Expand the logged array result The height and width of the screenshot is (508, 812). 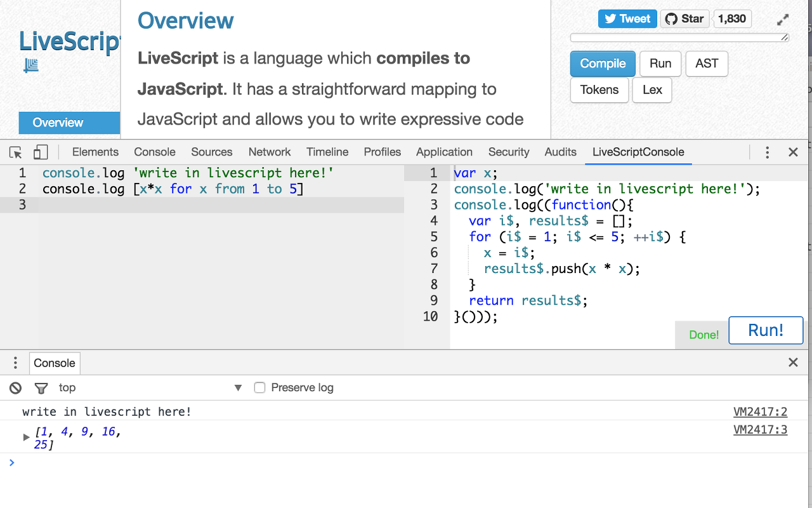[27, 437]
